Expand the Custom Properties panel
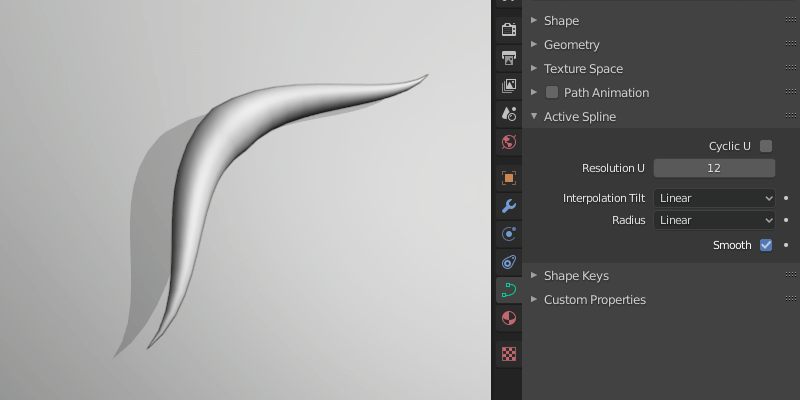The height and width of the screenshot is (400, 800). click(x=534, y=299)
